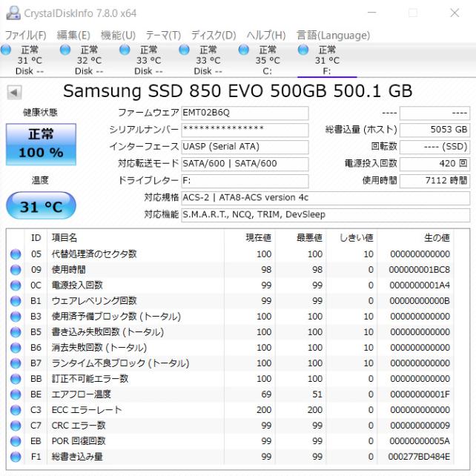476x476 pixels.
Task: Open the 編集(E) menu
Action: [73, 36]
